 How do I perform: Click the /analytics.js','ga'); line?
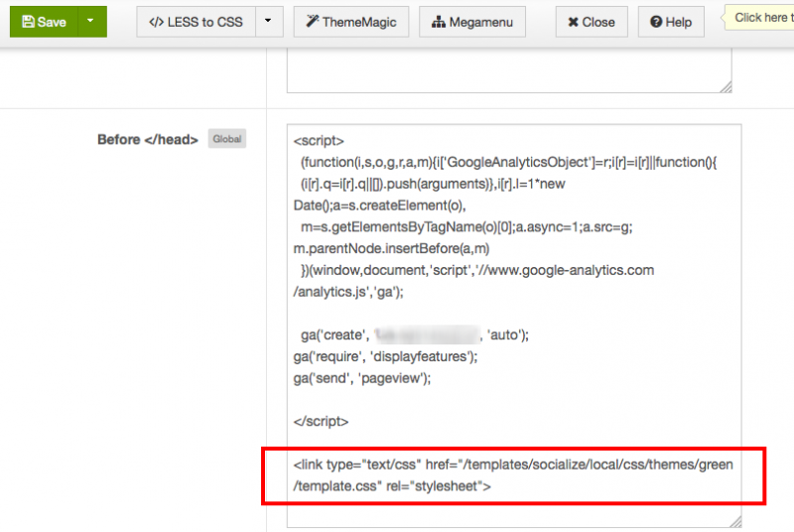click(348, 292)
